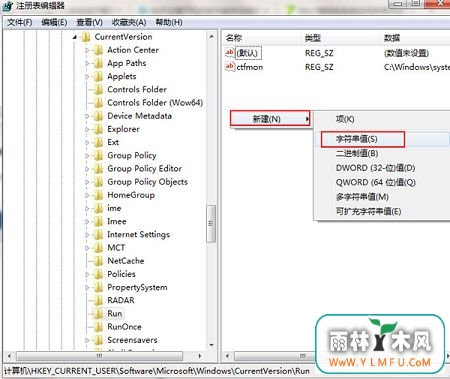This screenshot has width=450, height=379.
Task: Select the (默认) default value icon
Action: tap(229, 53)
